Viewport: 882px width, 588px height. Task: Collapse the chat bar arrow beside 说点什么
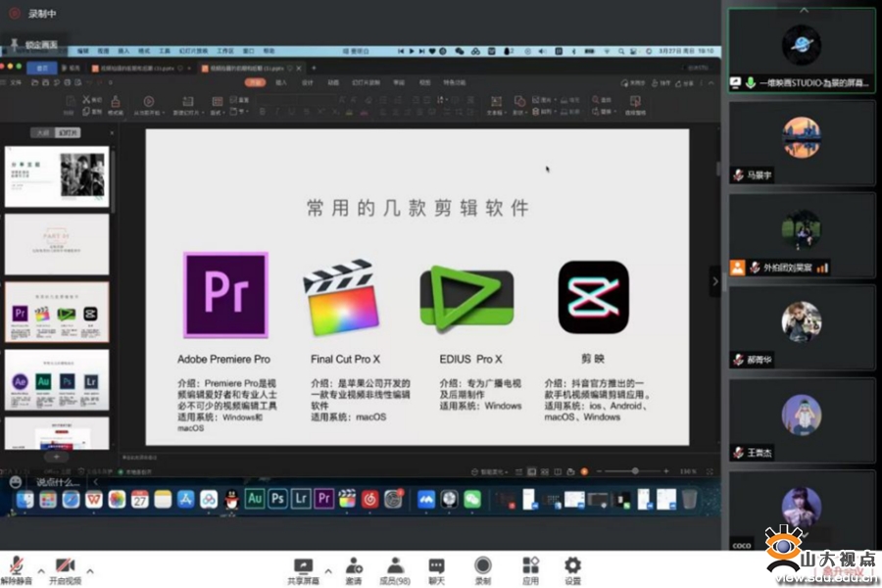(x=96, y=482)
